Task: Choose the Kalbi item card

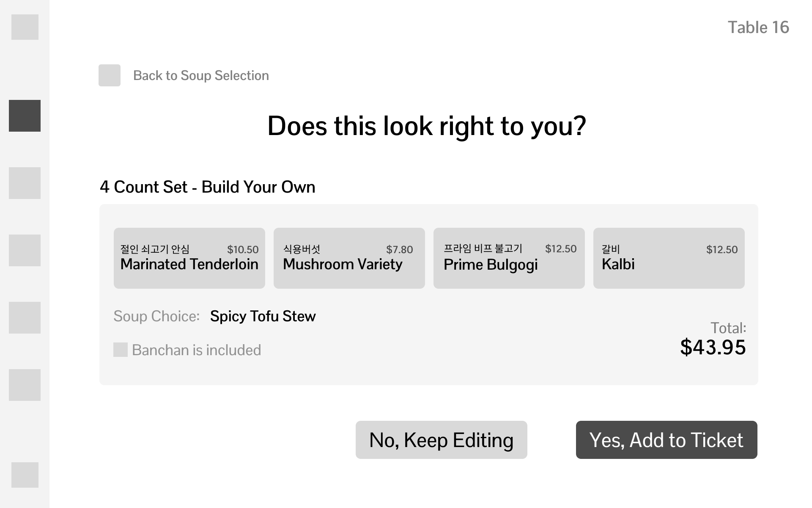Action: pyautogui.click(x=669, y=258)
